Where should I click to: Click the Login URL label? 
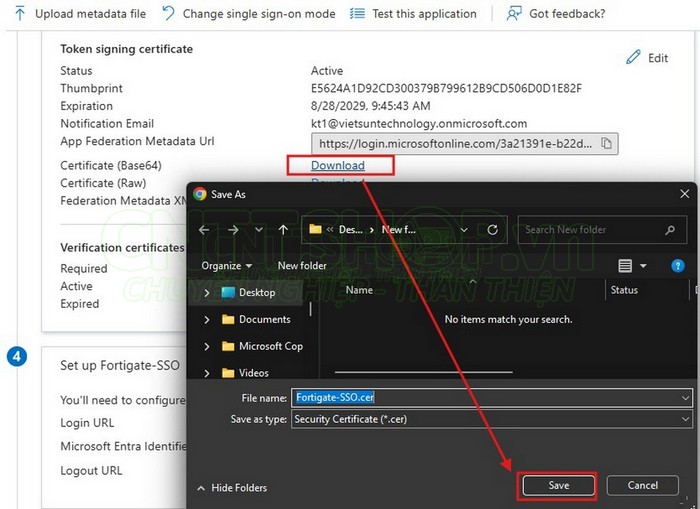87,422
